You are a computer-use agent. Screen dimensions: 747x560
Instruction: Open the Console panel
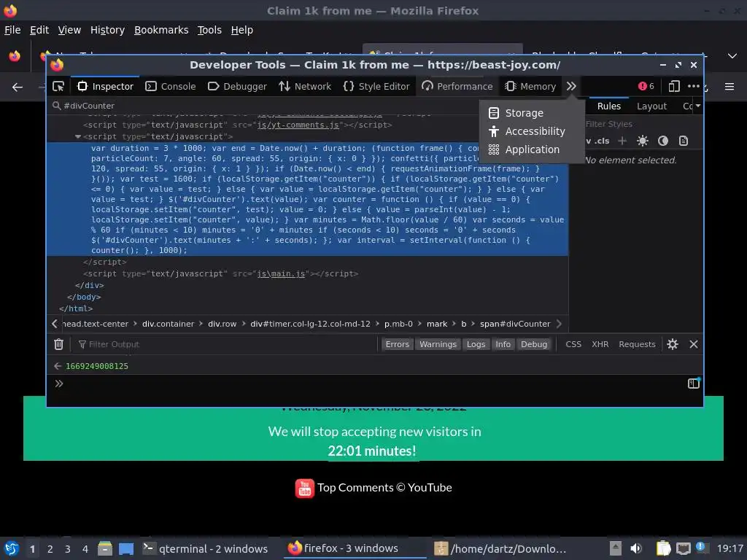coord(171,86)
